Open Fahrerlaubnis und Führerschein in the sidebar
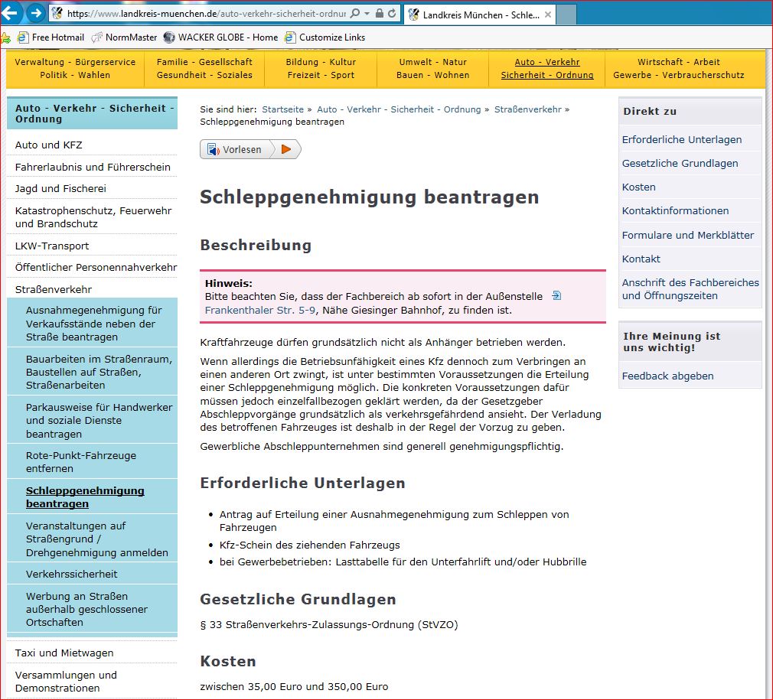 [x=93, y=167]
